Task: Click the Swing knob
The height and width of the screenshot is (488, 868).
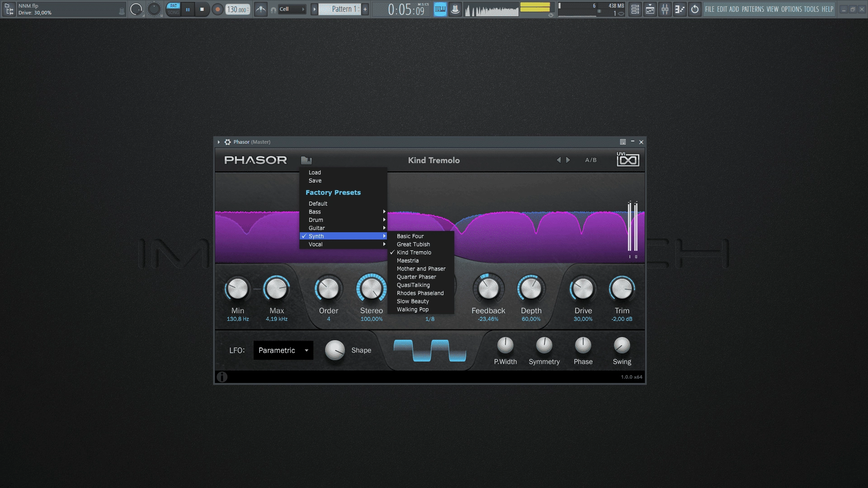Action: coord(622,346)
